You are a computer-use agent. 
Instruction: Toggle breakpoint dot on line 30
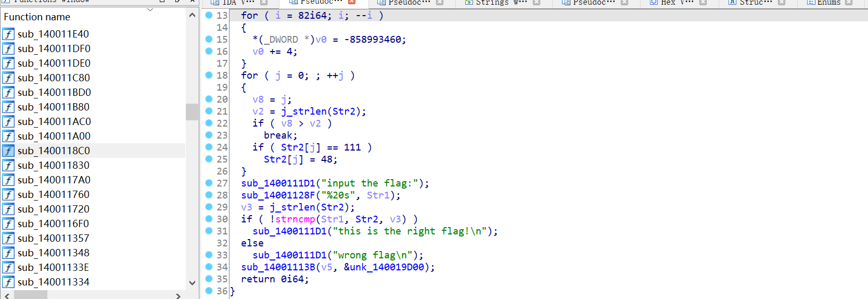pos(209,219)
